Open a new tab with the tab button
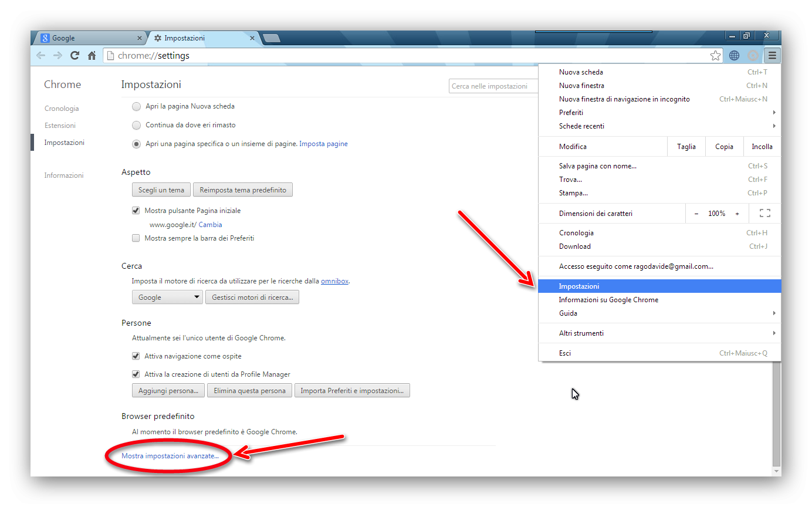Screen dimensions: 812x507 point(272,38)
